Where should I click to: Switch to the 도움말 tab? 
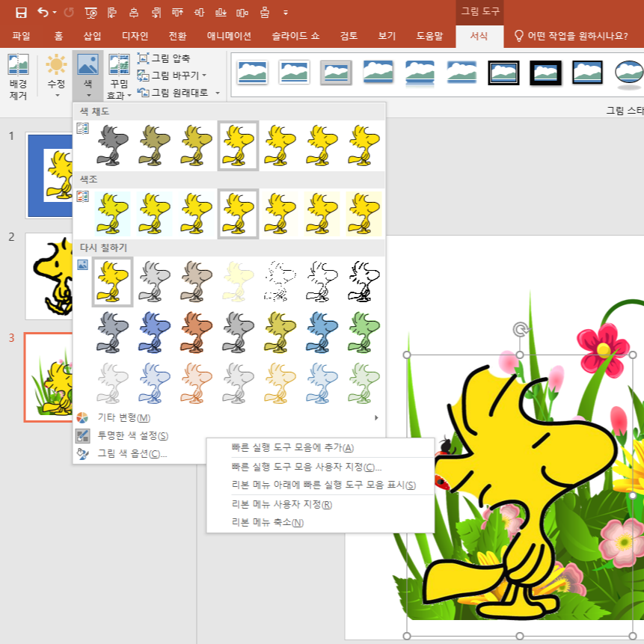429,36
